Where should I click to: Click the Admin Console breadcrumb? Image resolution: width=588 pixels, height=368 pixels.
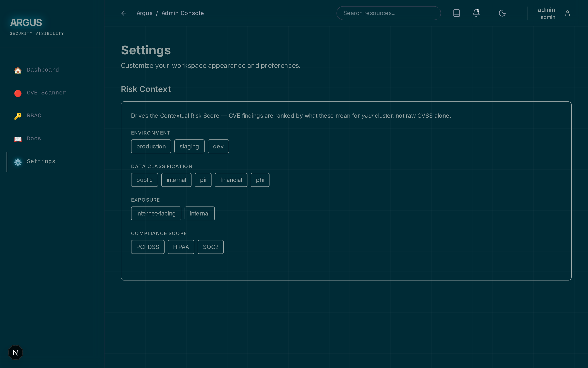(183, 13)
